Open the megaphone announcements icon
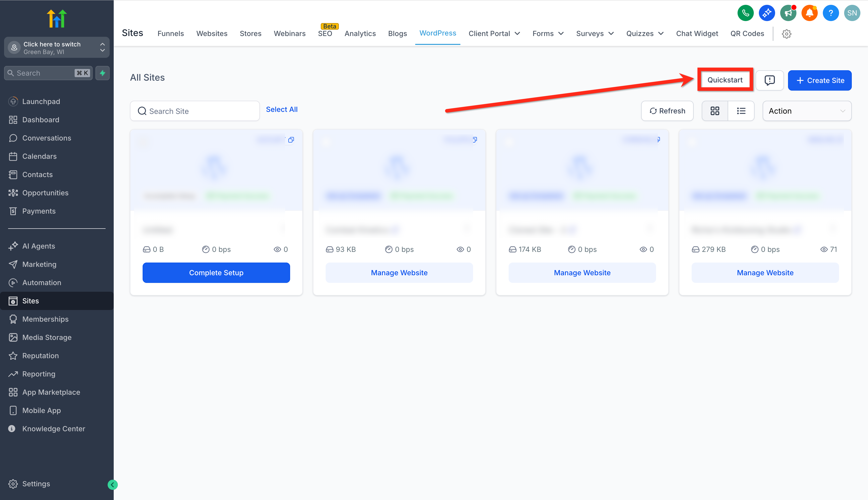The height and width of the screenshot is (500, 868). click(788, 13)
